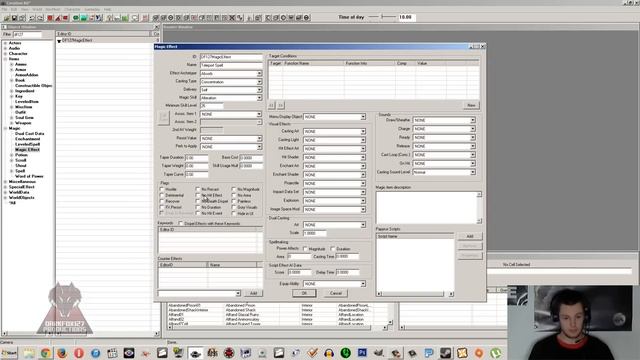Check the No Hit Effect flag
The width and height of the screenshot is (640, 360).
click(x=198, y=196)
